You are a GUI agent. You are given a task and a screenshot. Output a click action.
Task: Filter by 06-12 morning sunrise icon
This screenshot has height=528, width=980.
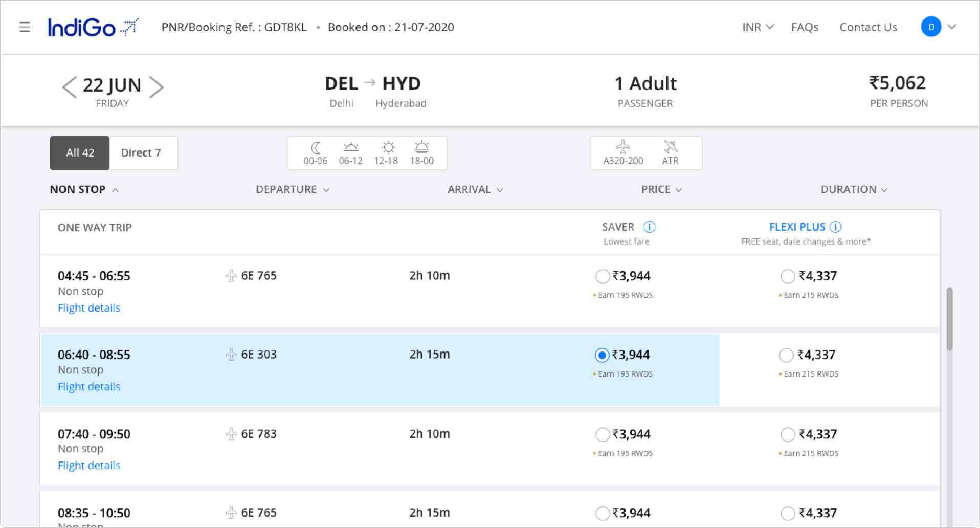(350, 153)
